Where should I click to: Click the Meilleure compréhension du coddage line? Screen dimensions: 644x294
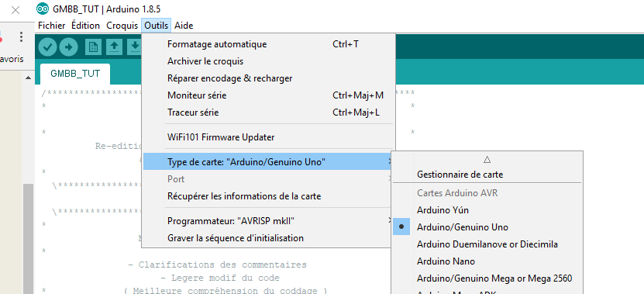[225, 291]
